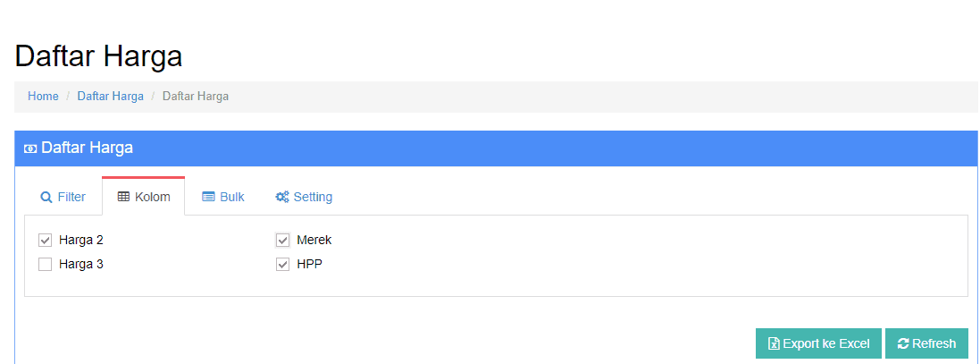
Task: Click the list icon beside Bulk
Action: click(x=208, y=197)
